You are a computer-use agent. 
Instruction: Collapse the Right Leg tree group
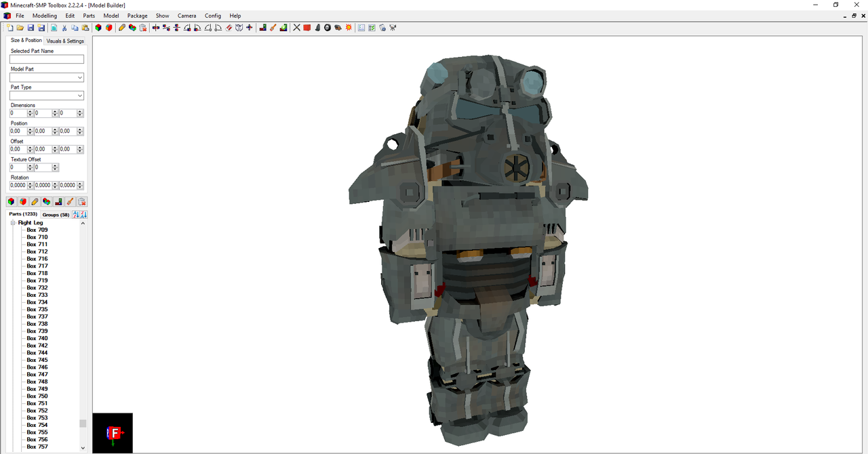coord(13,223)
